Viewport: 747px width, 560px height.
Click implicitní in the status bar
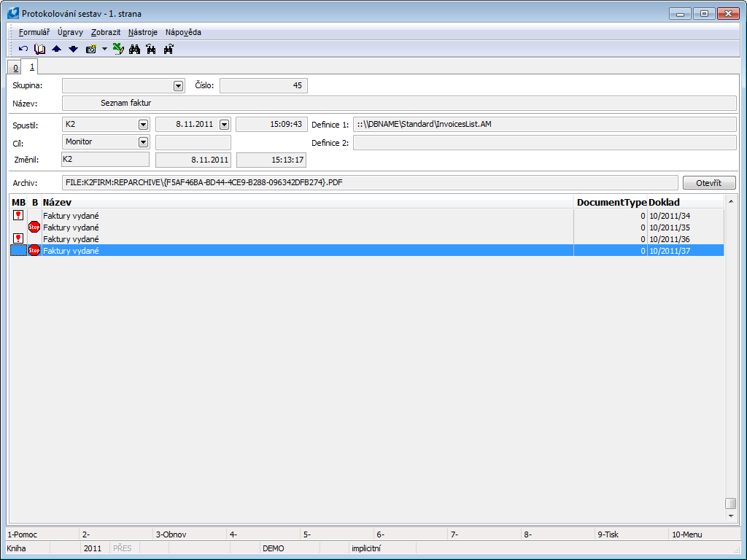366,548
